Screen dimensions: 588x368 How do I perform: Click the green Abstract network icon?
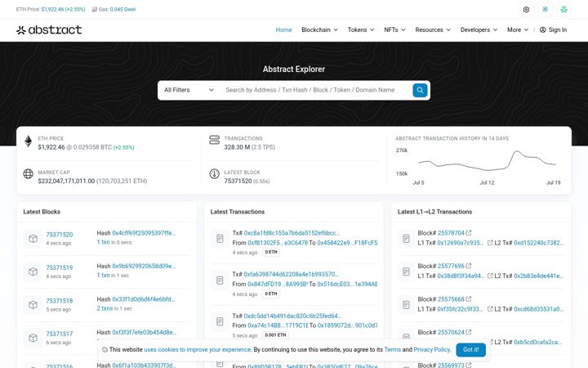click(563, 9)
